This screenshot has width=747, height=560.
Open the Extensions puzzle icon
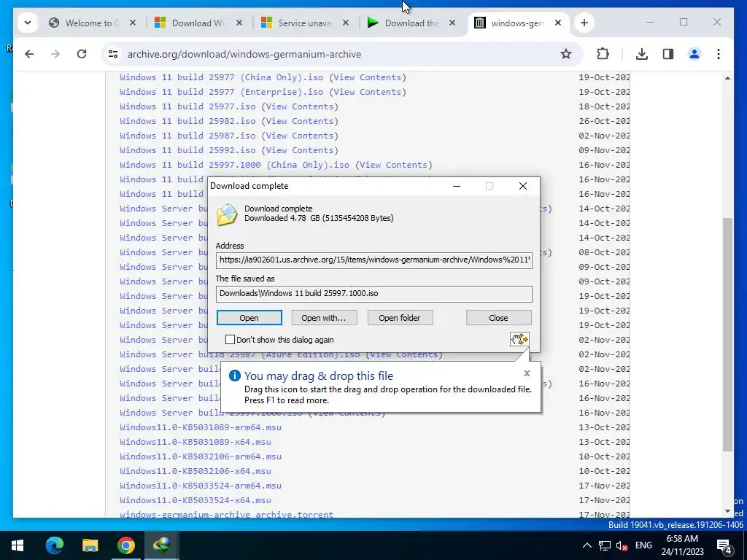(603, 54)
